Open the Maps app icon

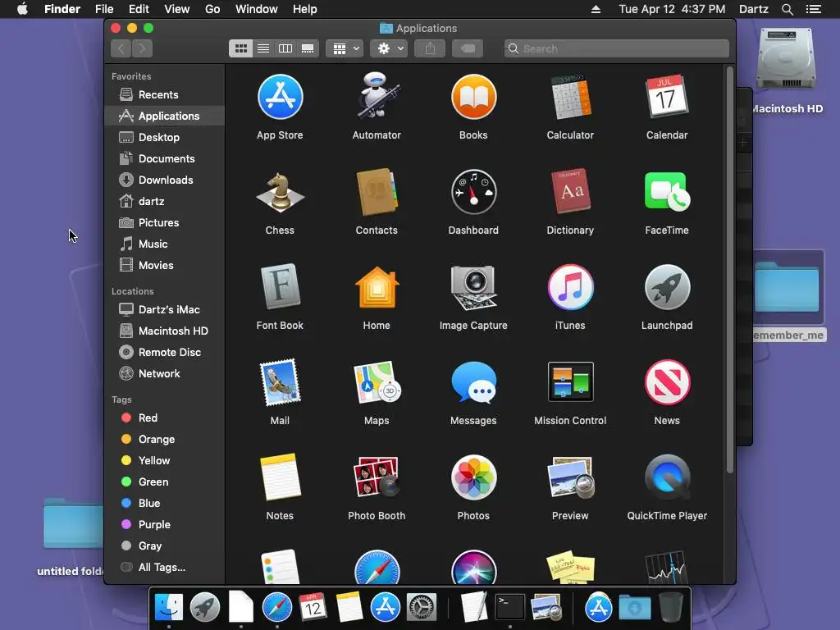click(x=377, y=382)
